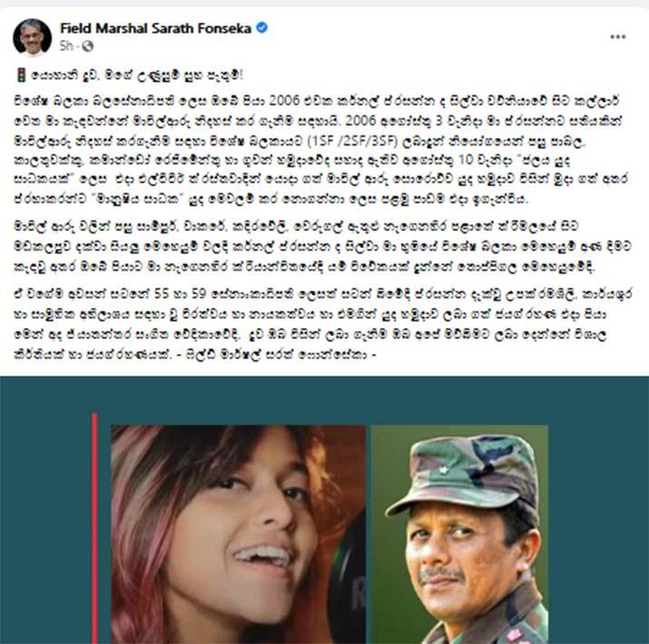Click the teal background above the photos
The width and height of the screenshot is (649, 644).
(x=325, y=400)
